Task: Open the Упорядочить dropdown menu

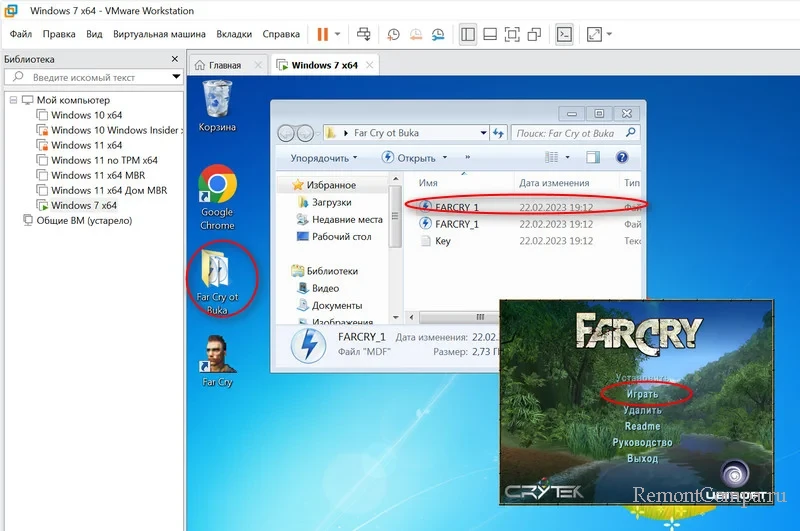Action: tap(323, 158)
